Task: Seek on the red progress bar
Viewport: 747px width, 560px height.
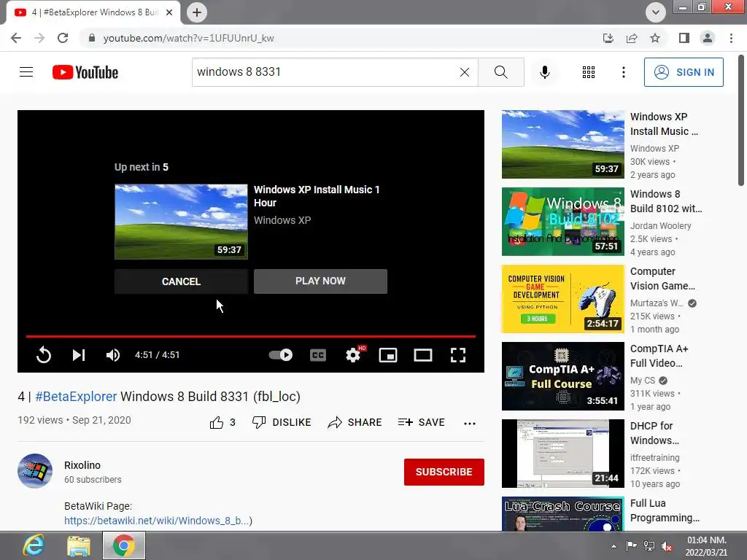Action: [251, 336]
